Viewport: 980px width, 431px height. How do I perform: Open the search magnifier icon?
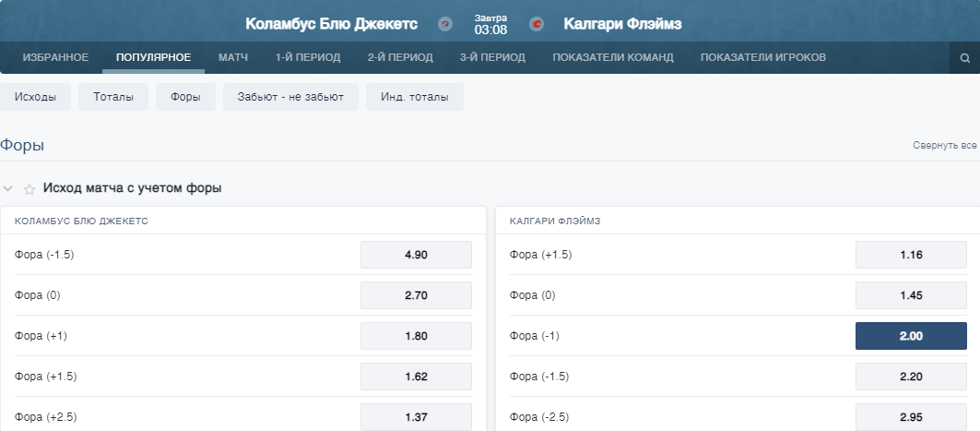[x=965, y=58]
